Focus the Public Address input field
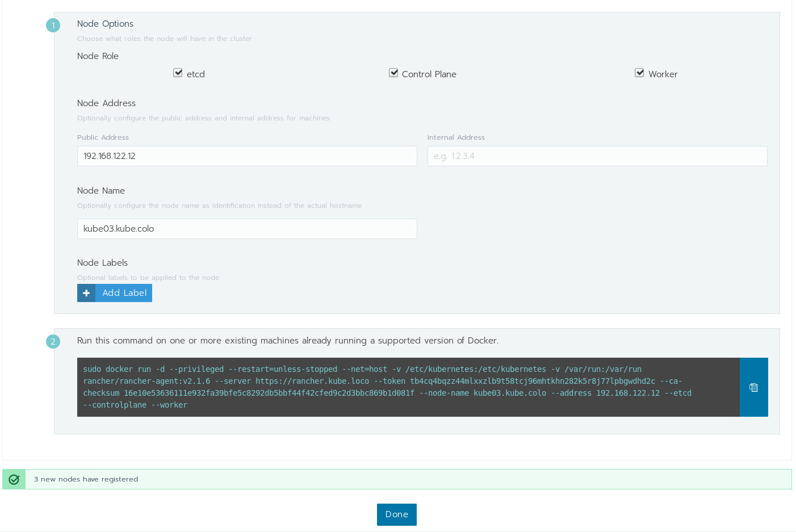 [247, 156]
